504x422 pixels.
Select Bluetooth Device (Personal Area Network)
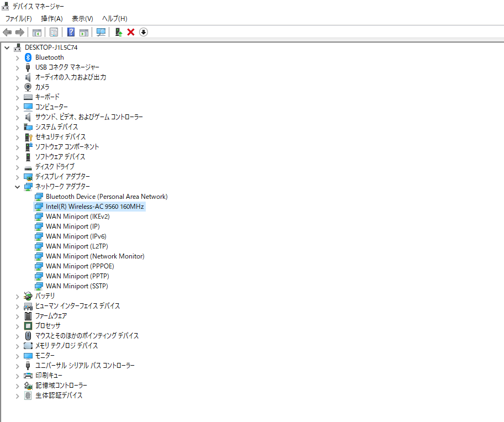(107, 197)
